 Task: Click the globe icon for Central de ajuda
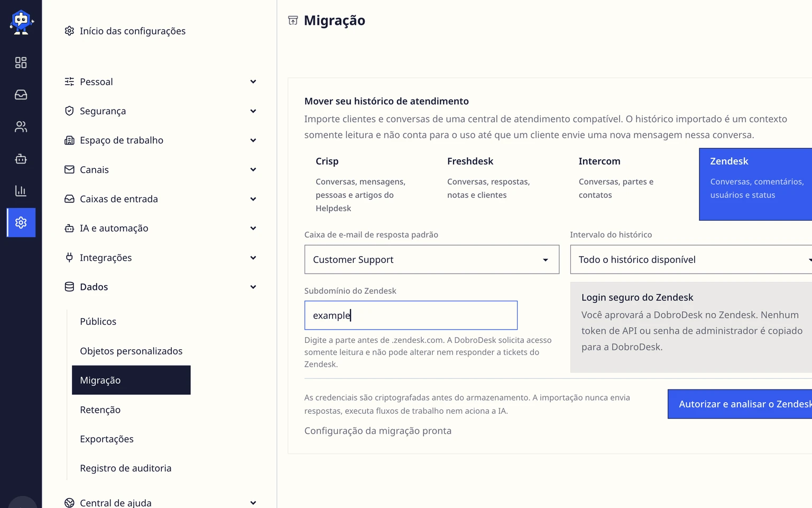69,503
